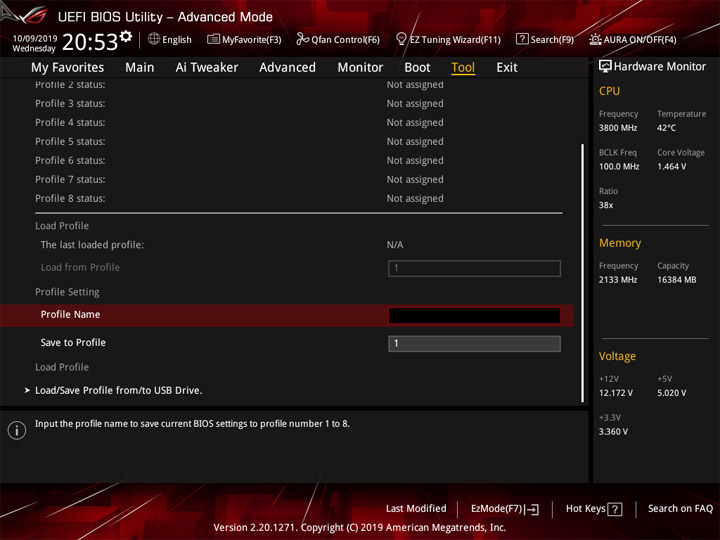Click the Load from Profile field

pyautogui.click(x=474, y=268)
